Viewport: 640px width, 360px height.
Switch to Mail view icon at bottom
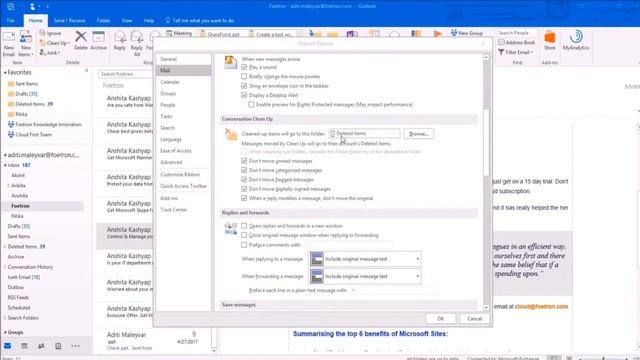[7, 346]
